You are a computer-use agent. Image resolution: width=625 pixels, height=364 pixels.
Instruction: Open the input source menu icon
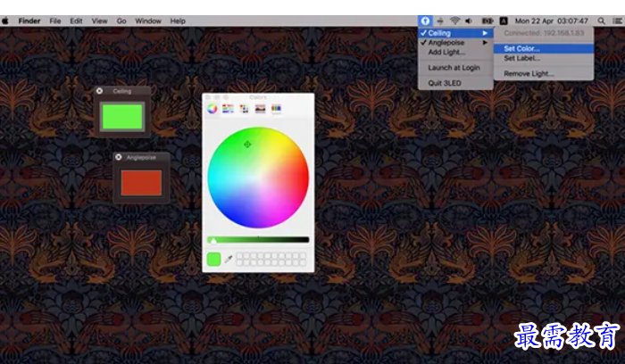pos(504,21)
